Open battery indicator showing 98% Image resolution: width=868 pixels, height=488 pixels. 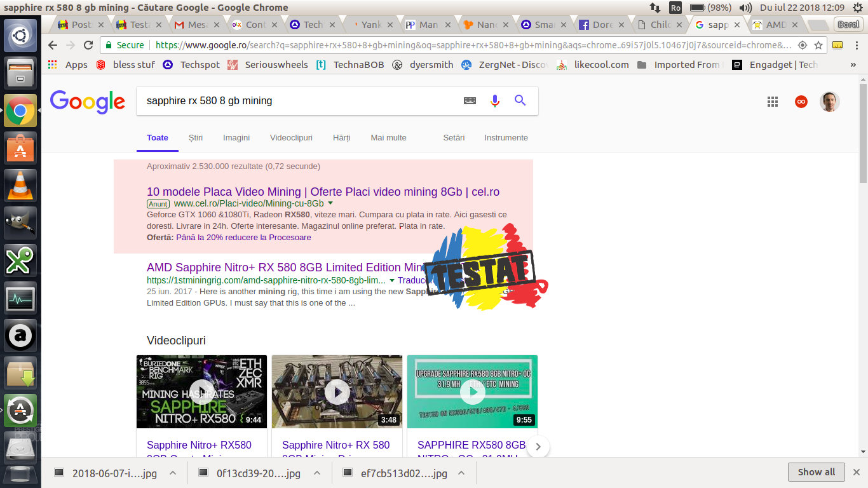pyautogui.click(x=711, y=8)
